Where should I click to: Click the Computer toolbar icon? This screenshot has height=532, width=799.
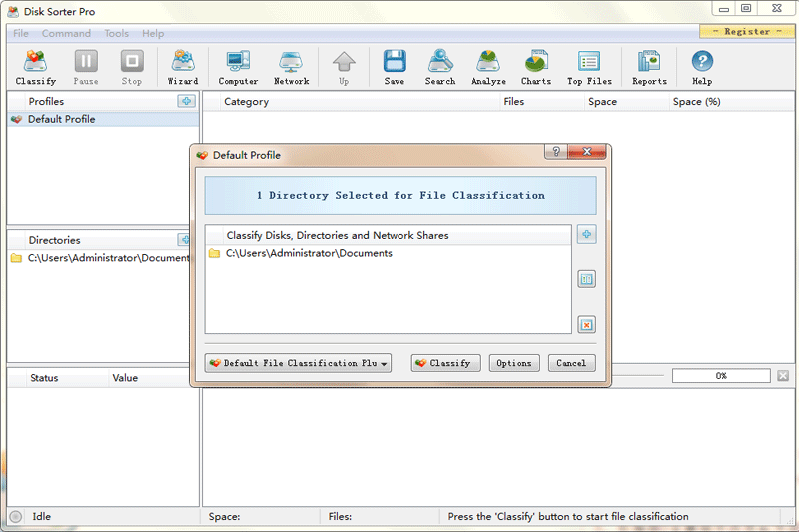[238, 67]
